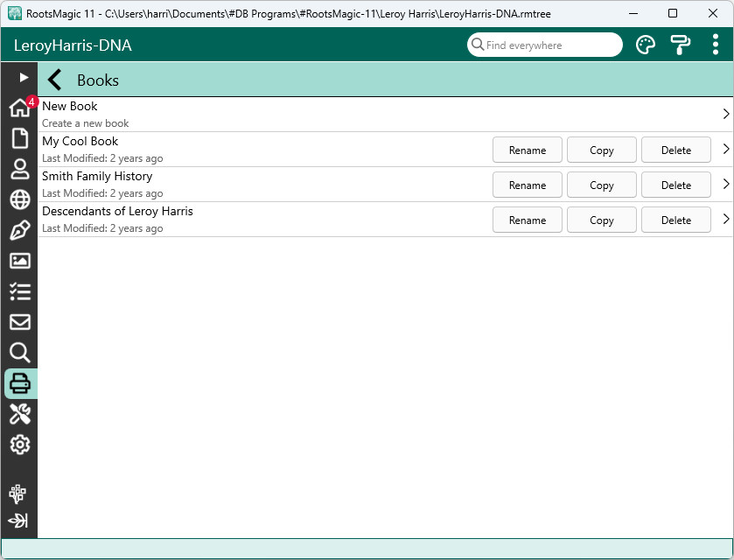Expand the sidebar with the arrow toggle
This screenshot has width=734, height=560.
[x=24, y=78]
